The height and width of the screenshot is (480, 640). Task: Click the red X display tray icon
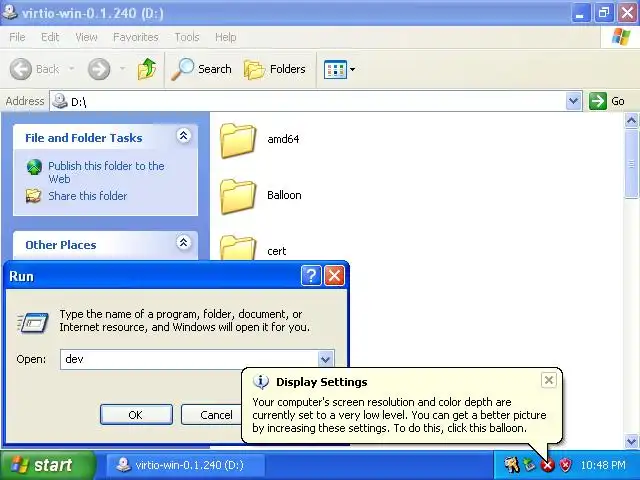547,465
